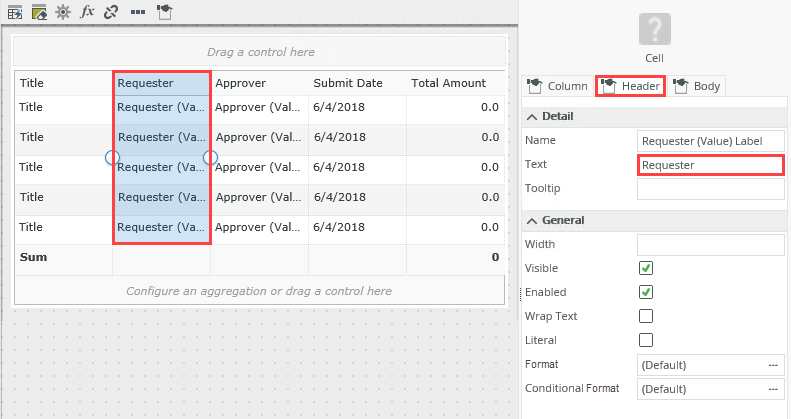The height and width of the screenshot is (419, 791).
Task: Click the table settings icon in toolbar
Action: [x=15, y=12]
